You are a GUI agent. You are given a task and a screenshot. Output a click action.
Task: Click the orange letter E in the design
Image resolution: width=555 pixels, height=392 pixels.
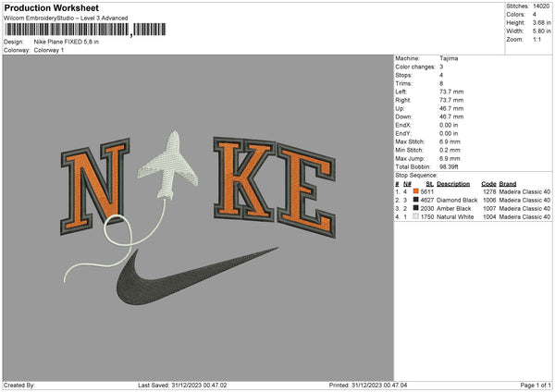306,190
